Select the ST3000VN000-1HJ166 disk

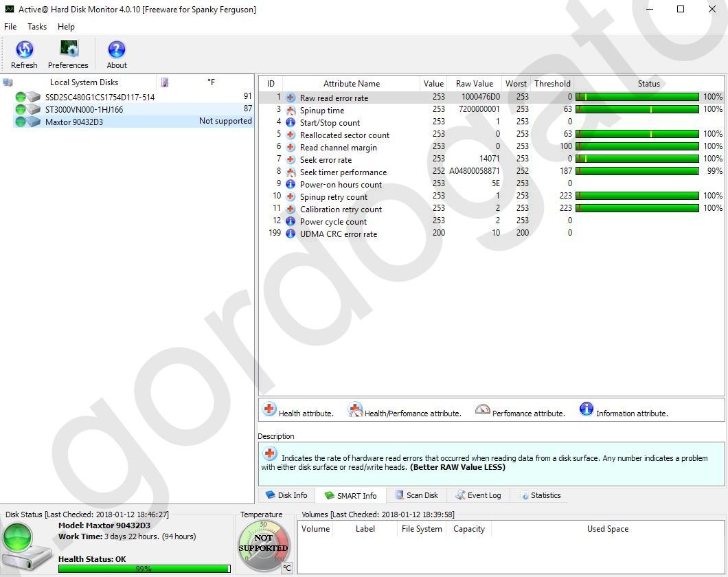click(x=84, y=109)
